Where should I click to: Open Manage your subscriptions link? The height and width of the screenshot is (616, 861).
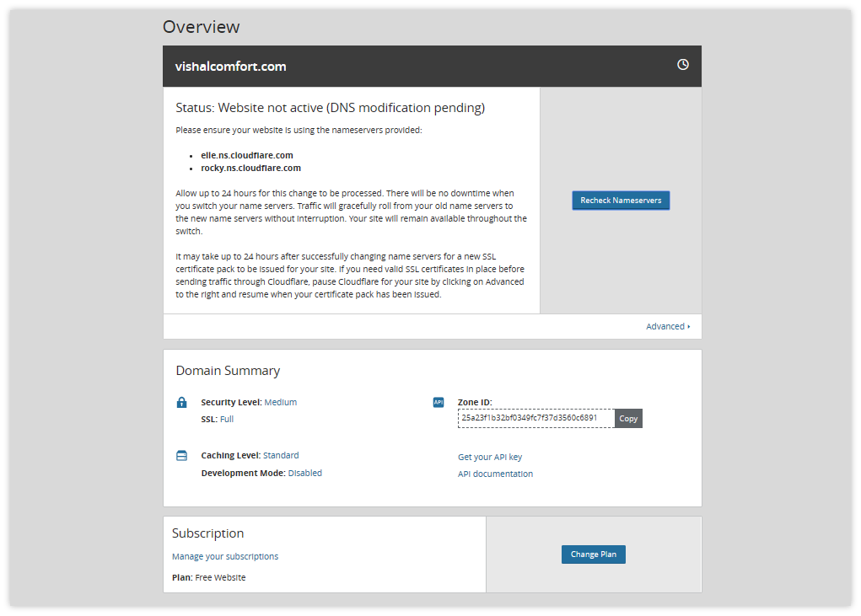[x=225, y=556]
